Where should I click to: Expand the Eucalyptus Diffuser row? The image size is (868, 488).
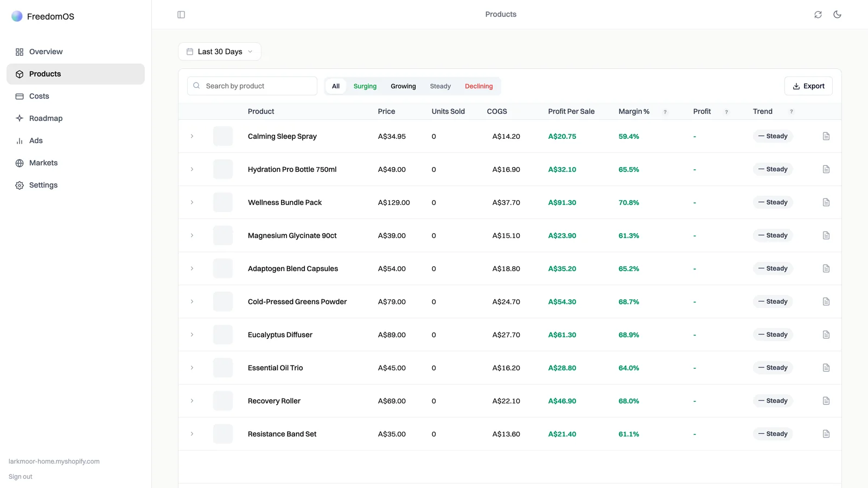pyautogui.click(x=192, y=335)
